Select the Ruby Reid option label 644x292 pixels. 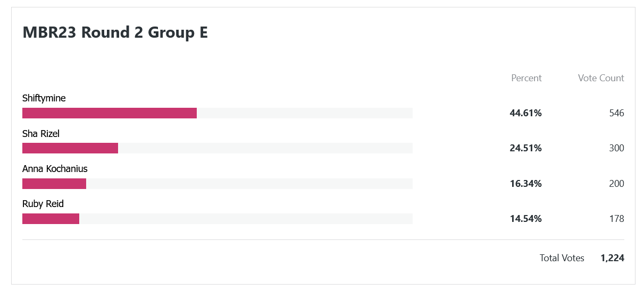(x=43, y=204)
